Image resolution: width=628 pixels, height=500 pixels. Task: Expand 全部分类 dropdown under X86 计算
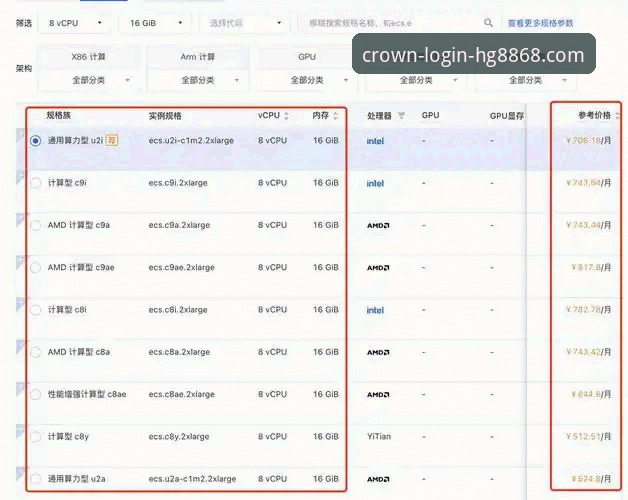(89, 80)
